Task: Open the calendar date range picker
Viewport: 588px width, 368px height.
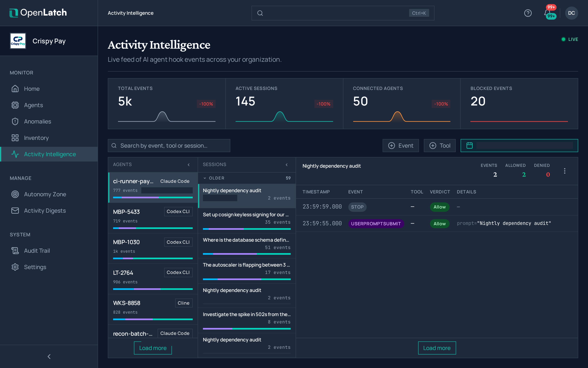Action: point(519,146)
